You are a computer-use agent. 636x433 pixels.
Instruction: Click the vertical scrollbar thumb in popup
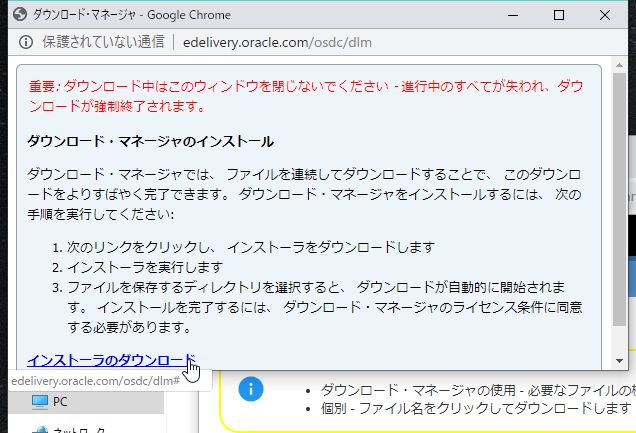coord(619,199)
